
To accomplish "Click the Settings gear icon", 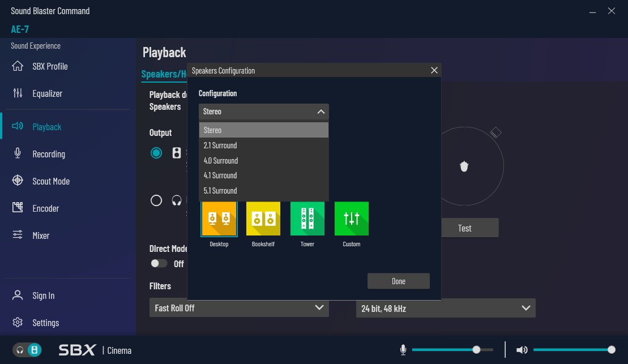I will (x=18, y=322).
